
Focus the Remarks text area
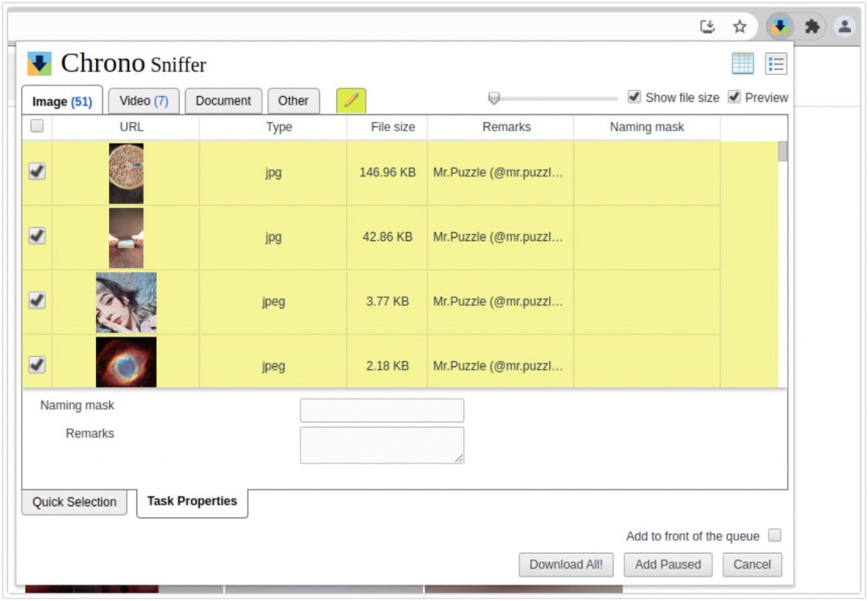coord(382,445)
